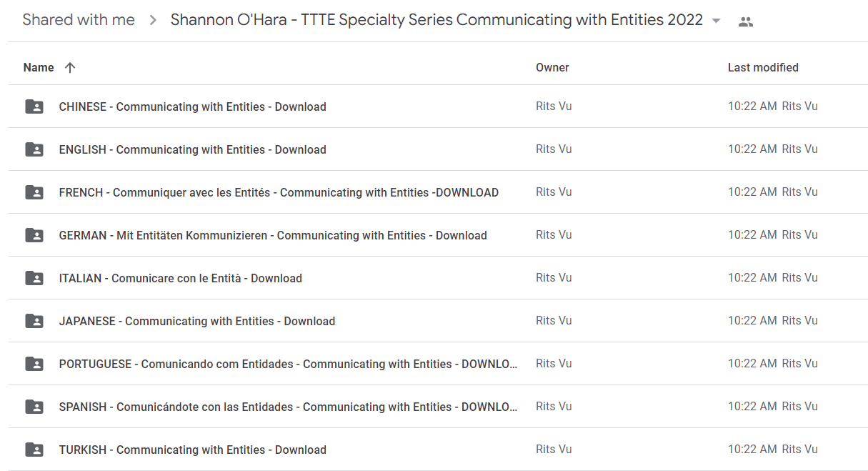Screen dimensions: 868x471
Task: Open the current folder name breadcrumb menu
Action: click(x=437, y=20)
